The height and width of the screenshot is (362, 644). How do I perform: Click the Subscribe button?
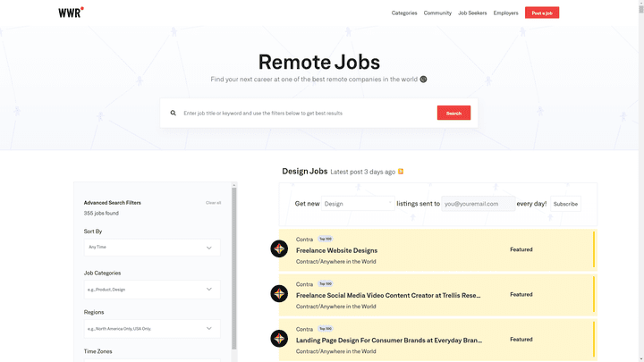[x=565, y=204]
